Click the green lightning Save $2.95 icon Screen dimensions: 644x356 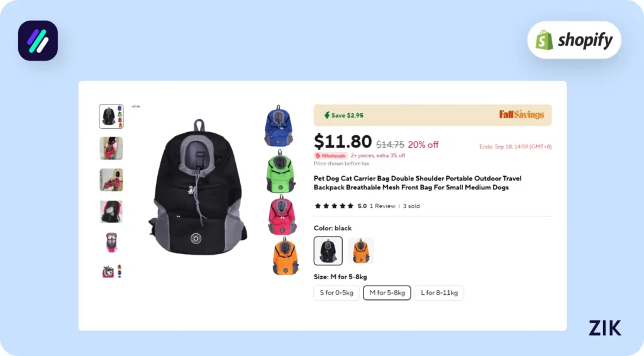tap(327, 115)
